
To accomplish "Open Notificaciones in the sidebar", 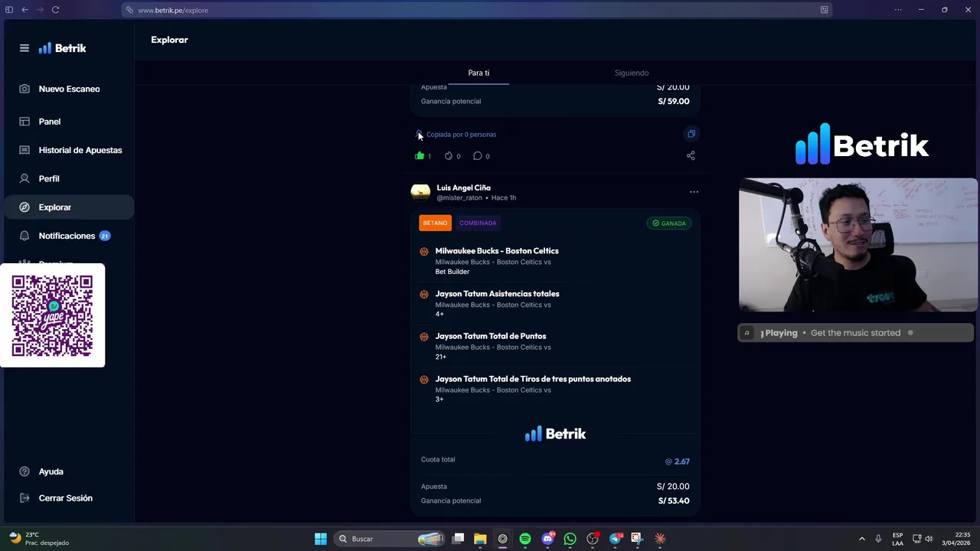I will click(x=67, y=236).
